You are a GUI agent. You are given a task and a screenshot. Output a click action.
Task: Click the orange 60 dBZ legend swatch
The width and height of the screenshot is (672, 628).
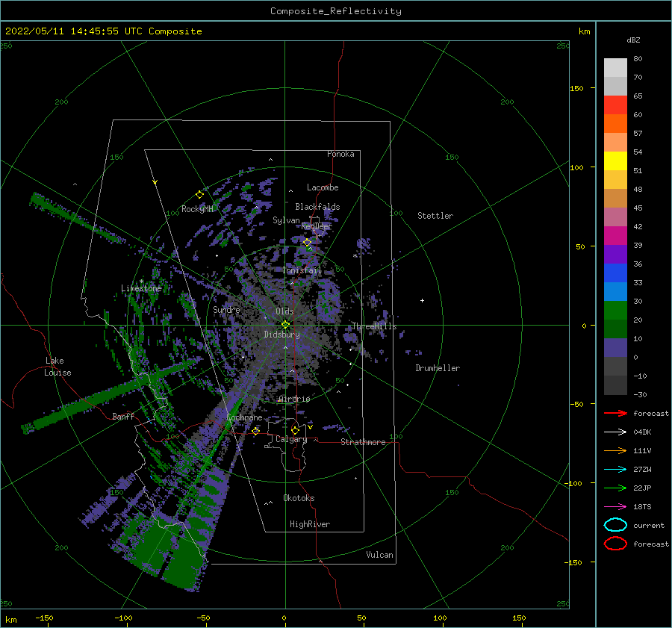click(x=615, y=123)
